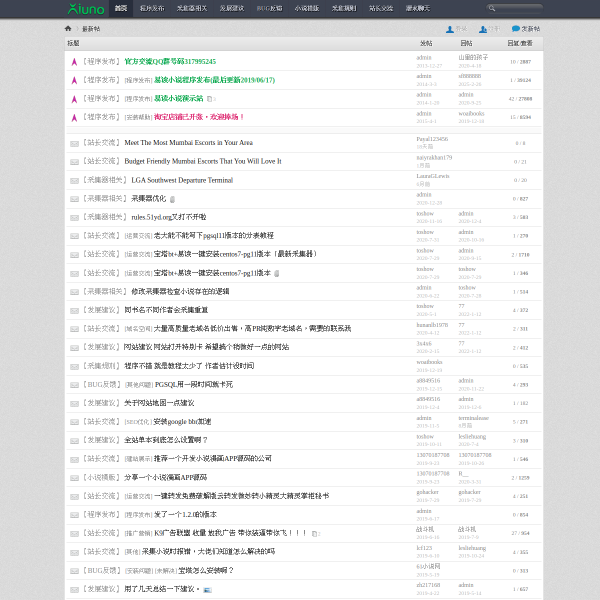Open the 发了一个1.2.0的版本 thread

pyautogui.click(x=185, y=514)
